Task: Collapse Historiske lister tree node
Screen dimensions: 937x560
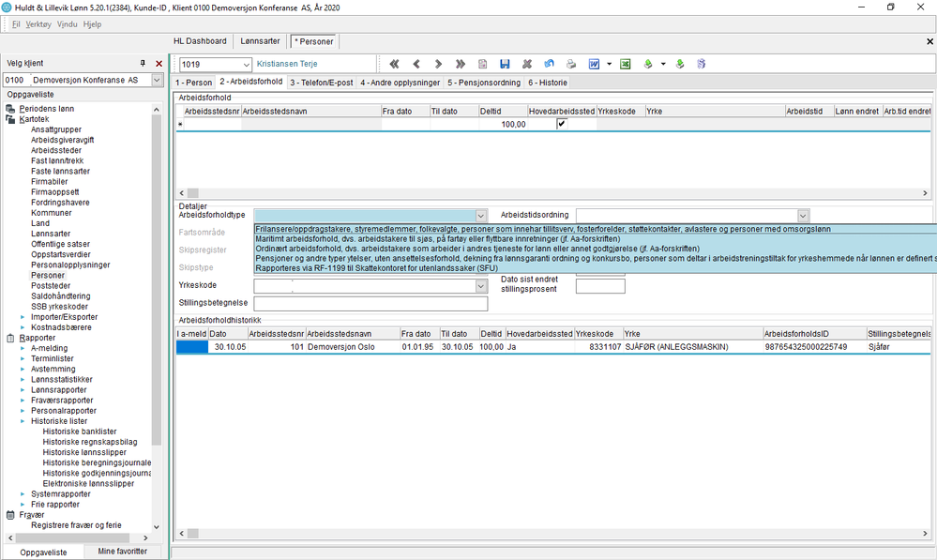Action: point(23,421)
